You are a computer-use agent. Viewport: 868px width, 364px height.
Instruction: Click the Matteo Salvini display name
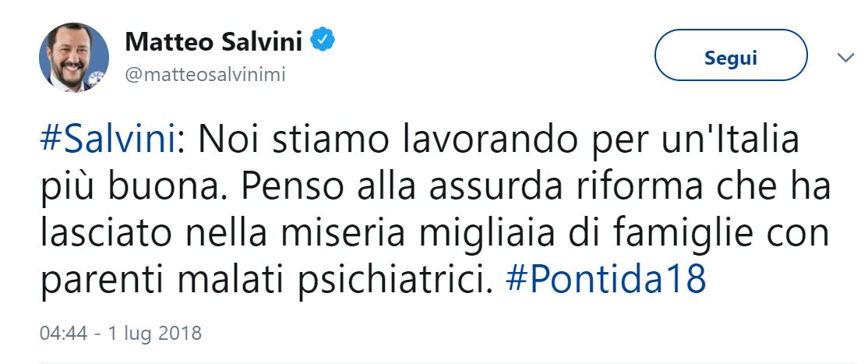point(215,41)
